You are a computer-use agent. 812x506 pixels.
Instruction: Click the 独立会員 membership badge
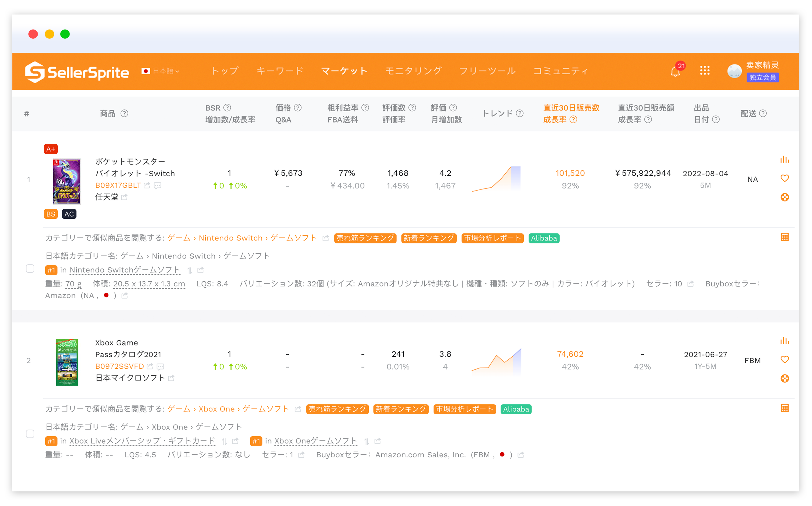763,77
